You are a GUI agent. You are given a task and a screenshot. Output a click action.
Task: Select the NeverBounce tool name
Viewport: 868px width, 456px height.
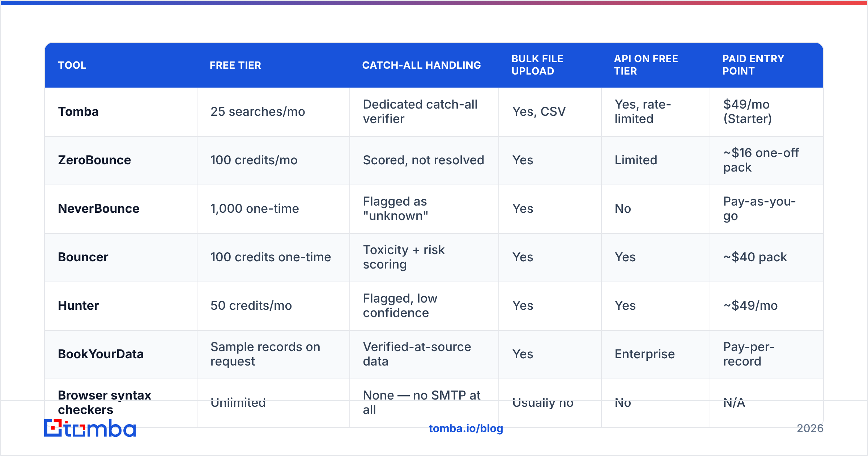coord(99,208)
